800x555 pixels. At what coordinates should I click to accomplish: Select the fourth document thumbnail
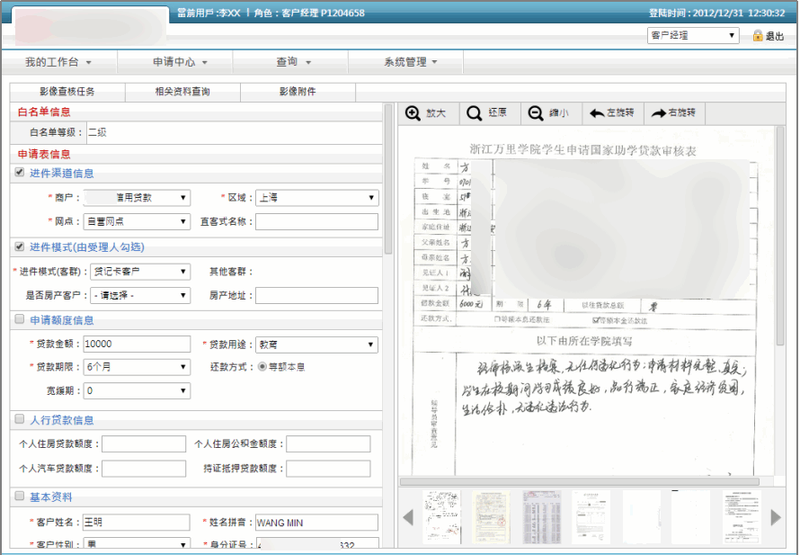click(x=591, y=517)
